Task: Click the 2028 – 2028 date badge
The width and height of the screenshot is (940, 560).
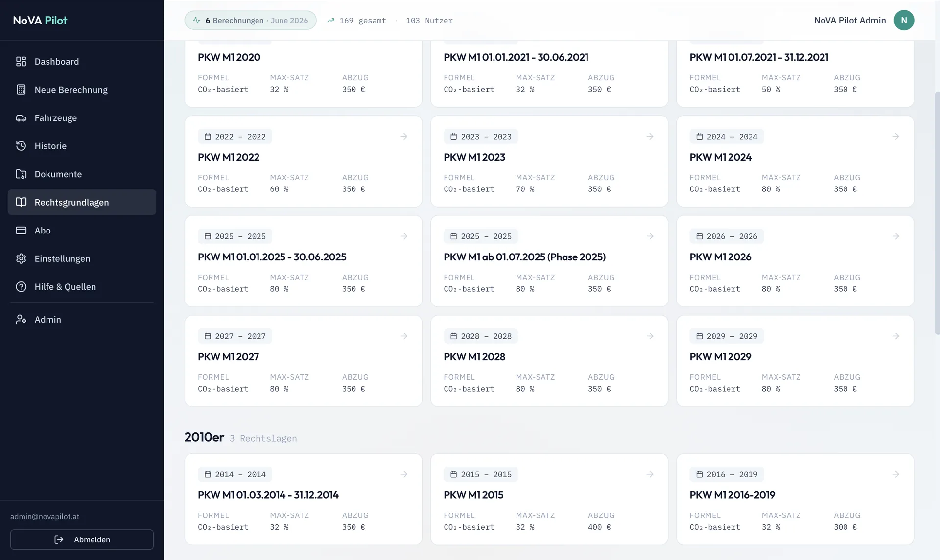Action: pos(481,336)
